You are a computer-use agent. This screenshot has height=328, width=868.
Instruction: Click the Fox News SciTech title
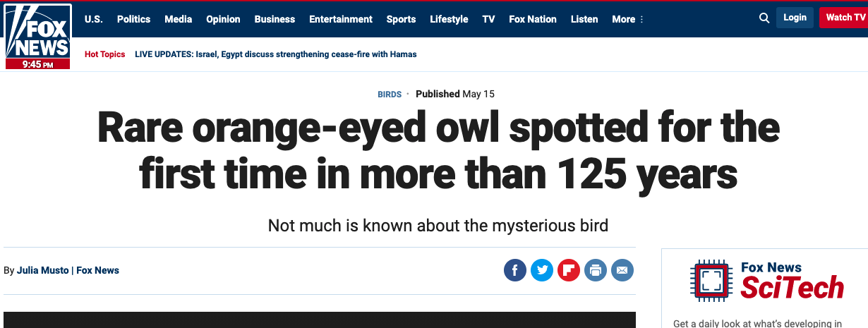point(792,281)
